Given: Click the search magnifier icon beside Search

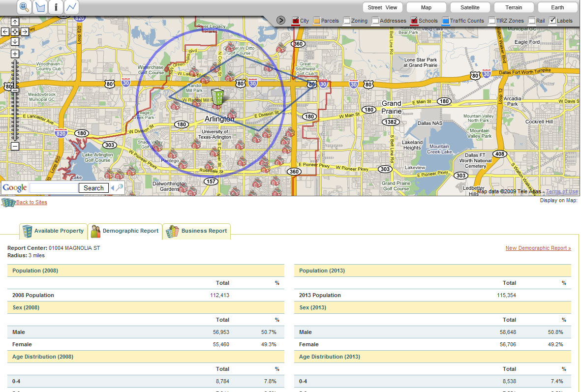Looking at the screenshot, I should 120,188.
